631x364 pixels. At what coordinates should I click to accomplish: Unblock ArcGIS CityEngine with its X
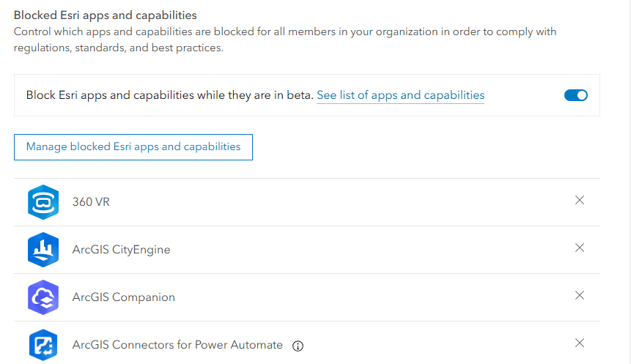coord(580,248)
